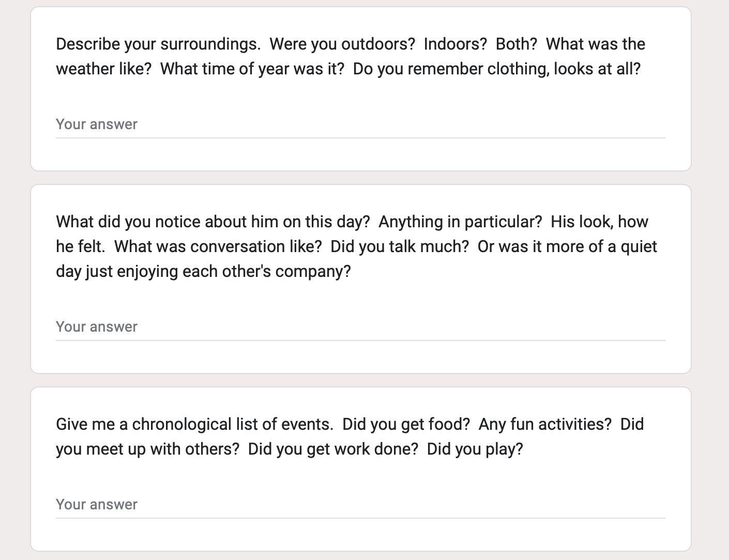729x560 pixels.
Task: Select the answer field for chronological events
Action: (360, 505)
